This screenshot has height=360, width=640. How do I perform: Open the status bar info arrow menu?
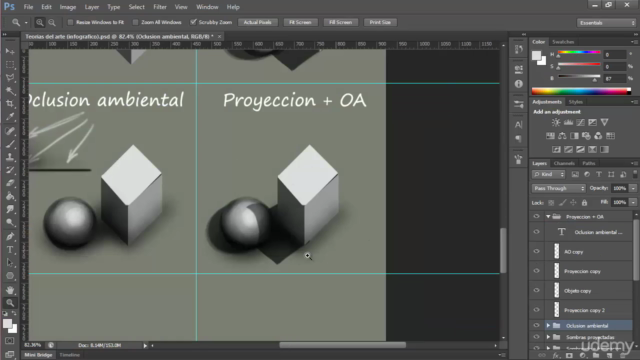point(145,346)
